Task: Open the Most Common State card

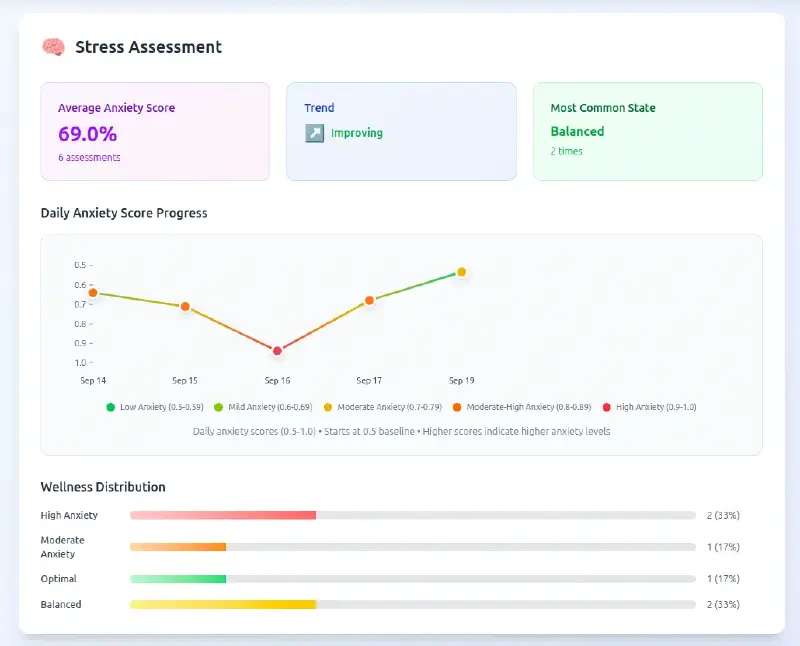Action: [x=647, y=131]
